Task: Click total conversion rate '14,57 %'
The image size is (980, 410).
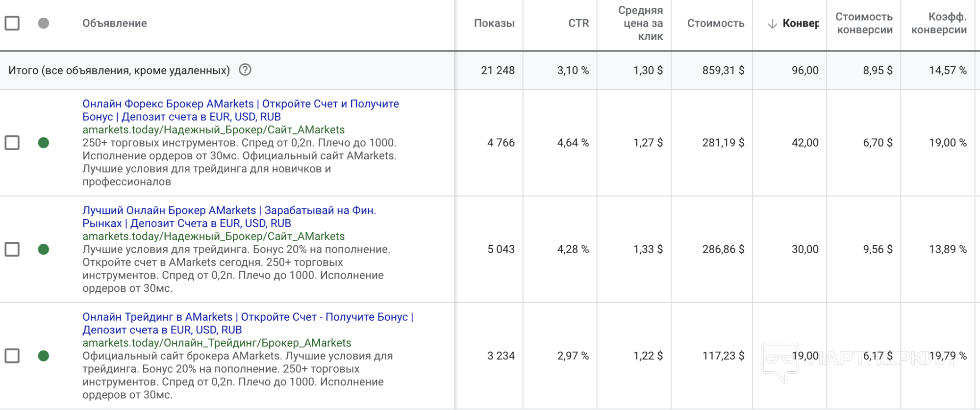Action: point(948,70)
